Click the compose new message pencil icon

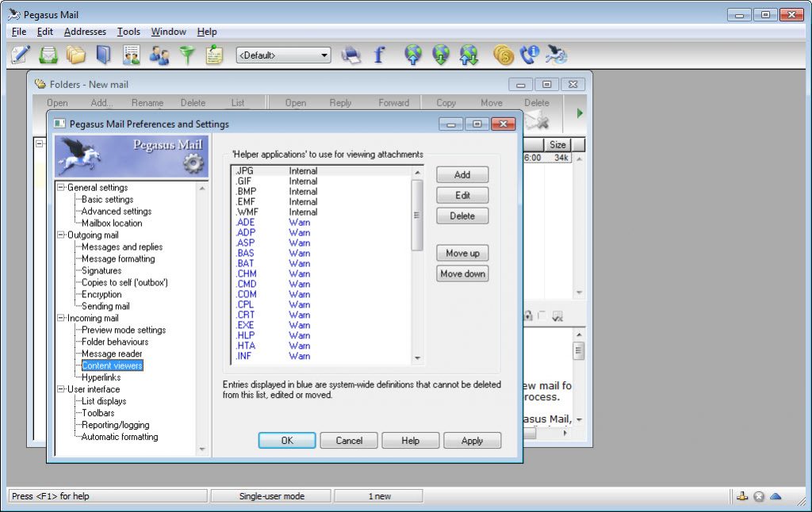tap(20, 55)
